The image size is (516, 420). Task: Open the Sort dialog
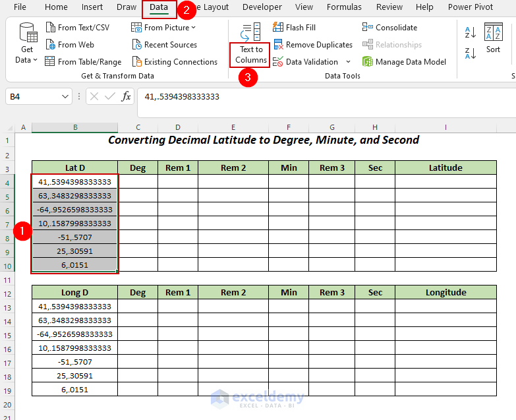493,38
